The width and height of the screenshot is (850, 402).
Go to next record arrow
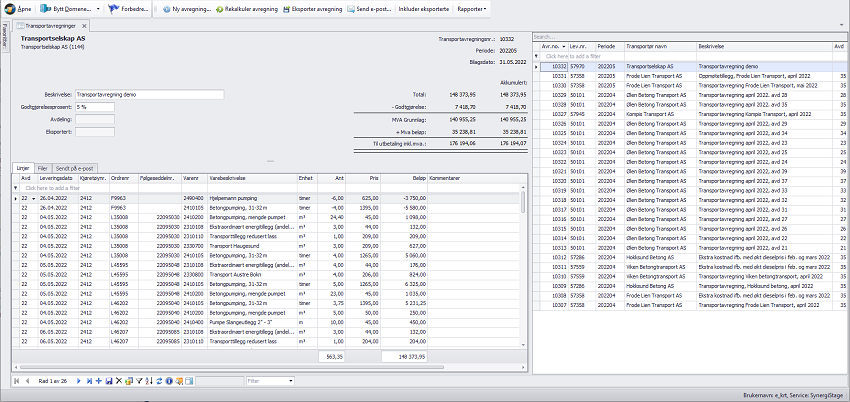click(x=77, y=381)
